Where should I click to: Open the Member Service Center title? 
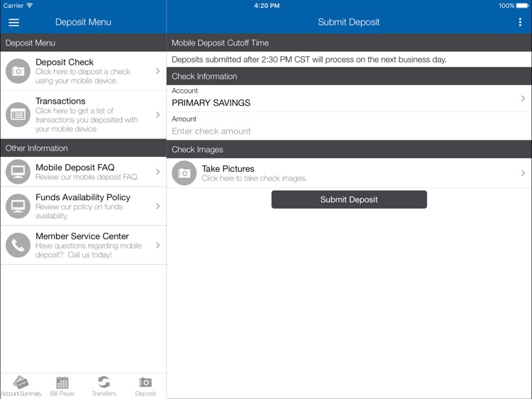pos(82,236)
